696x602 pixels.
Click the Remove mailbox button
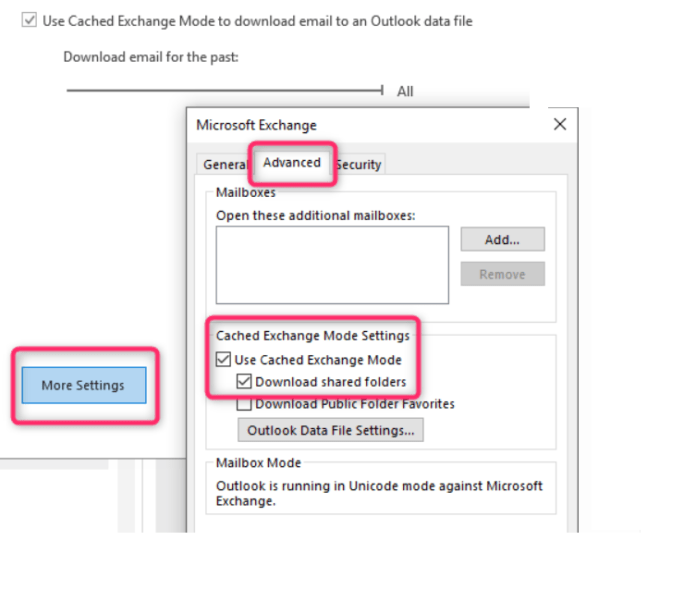(502, 274)
